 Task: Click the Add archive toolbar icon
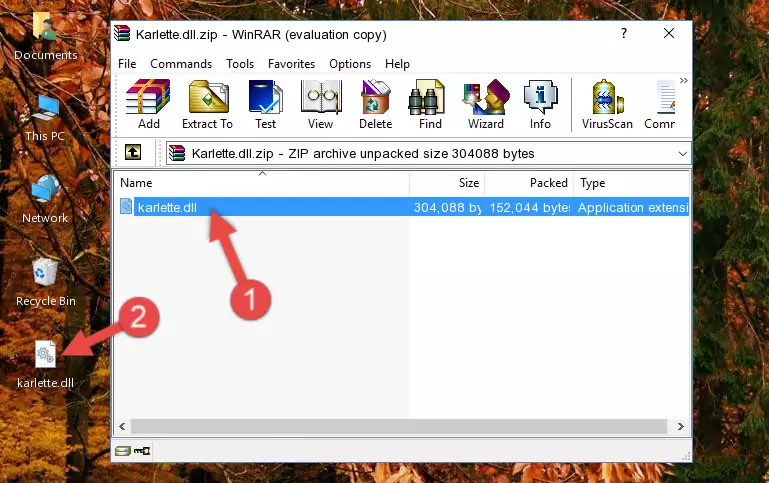[x=148, y=104]
